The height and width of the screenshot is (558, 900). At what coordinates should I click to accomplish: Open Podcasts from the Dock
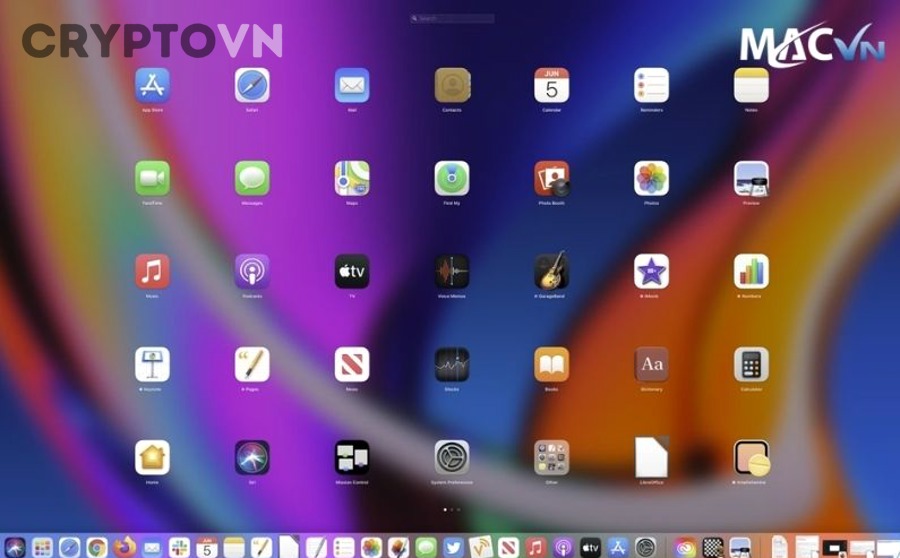point(563,548)
